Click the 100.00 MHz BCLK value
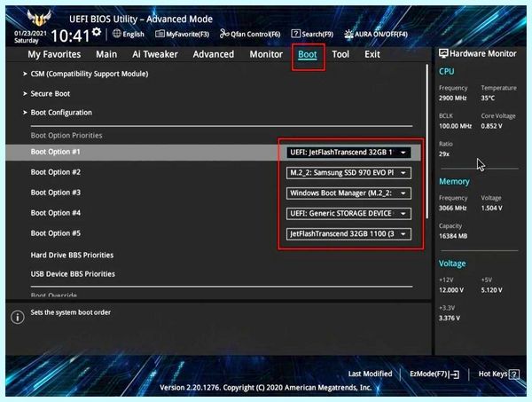The height and width of the screenshot is (402, 532). click(455, 126)
